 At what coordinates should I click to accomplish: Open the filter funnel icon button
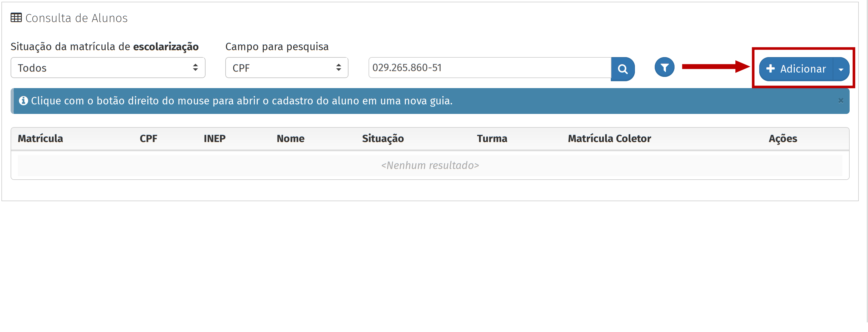click(x=664, y=68)
